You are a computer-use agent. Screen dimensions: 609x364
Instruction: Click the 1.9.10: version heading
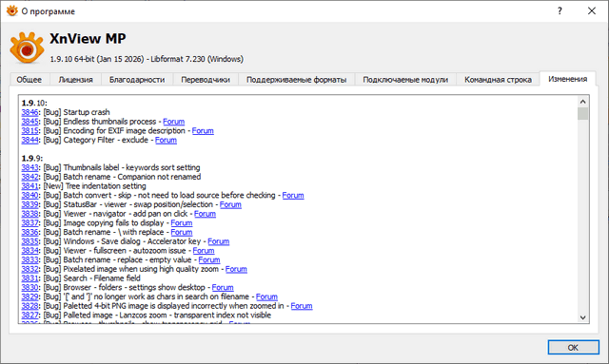click(x=34, y=103)
